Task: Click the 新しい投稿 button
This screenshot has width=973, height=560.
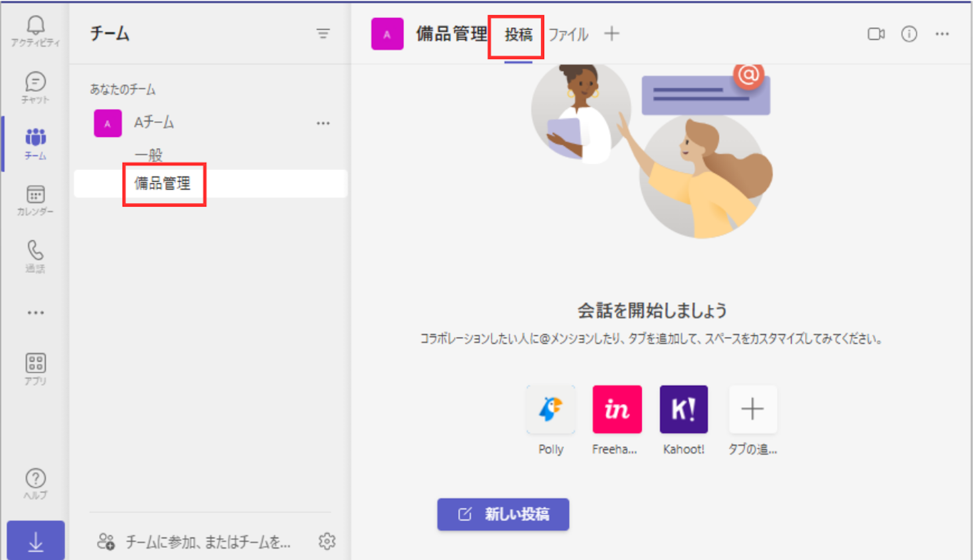Action: tap(503, 514)
